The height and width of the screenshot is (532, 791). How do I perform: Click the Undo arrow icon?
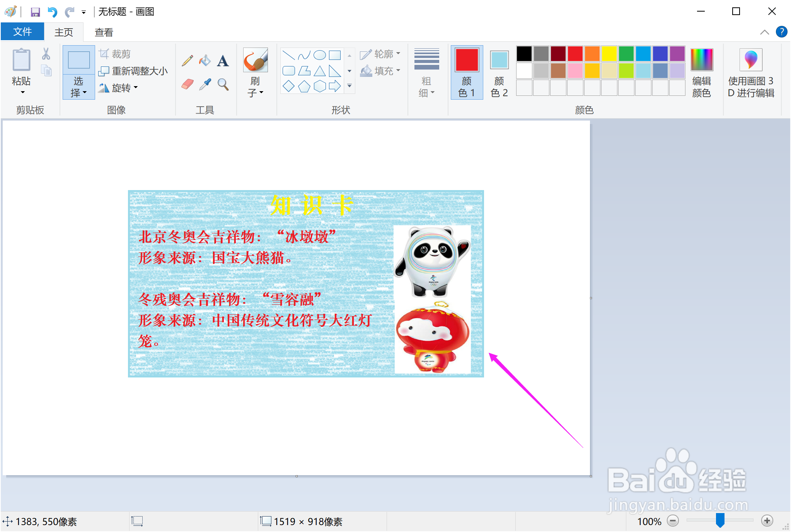pyautogui.click(x=52, y=12)
